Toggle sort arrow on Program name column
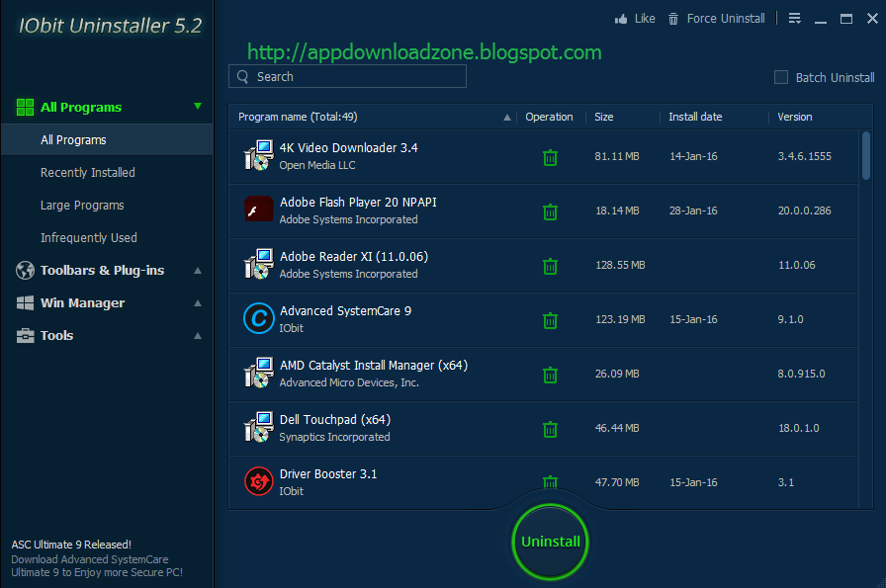Screen dimensions: 886x588 [507, 118]
